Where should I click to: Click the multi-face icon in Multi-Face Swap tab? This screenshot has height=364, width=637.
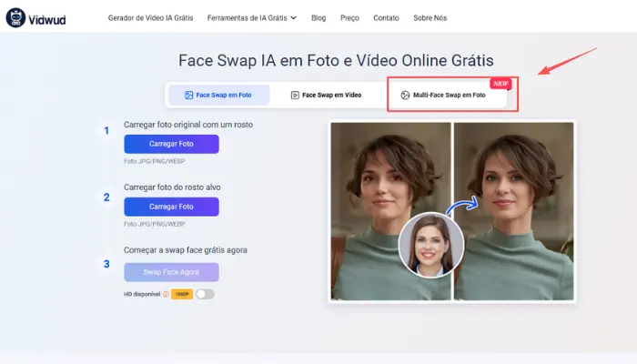pos(405,95)
